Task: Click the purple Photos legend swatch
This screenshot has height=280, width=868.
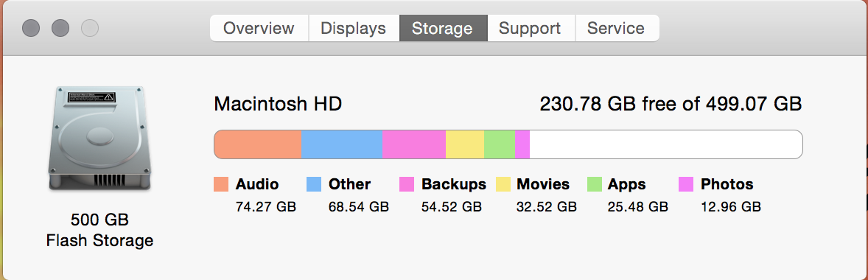Action: click(686, 184)
